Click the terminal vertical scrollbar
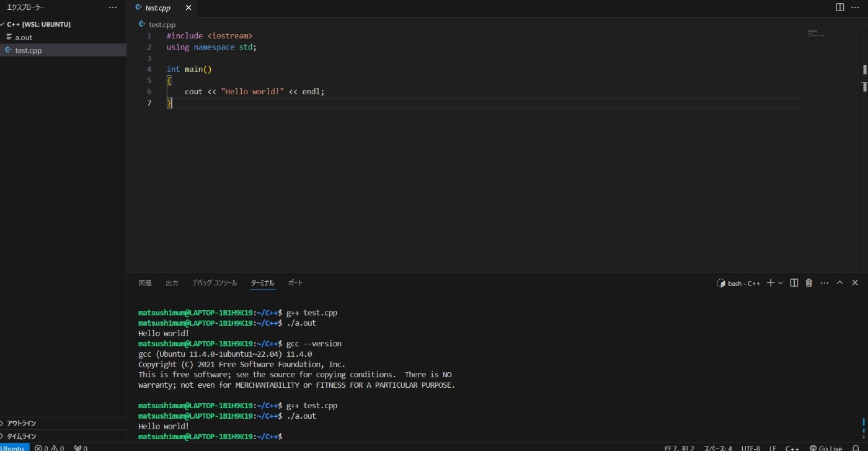The height and width of the screenshot is (451, 868). tap(864, 427)
